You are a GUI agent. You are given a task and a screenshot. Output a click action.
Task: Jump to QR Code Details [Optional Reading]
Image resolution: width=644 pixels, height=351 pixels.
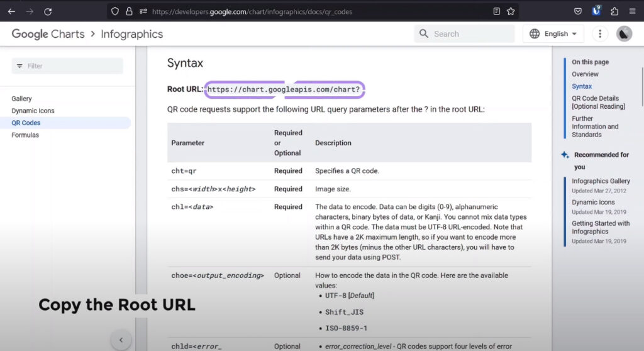(598, 103)
